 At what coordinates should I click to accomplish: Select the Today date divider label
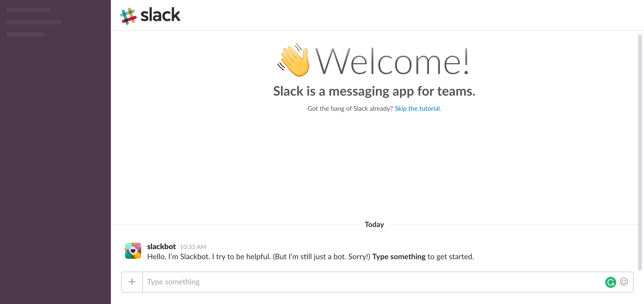[374, 224]
